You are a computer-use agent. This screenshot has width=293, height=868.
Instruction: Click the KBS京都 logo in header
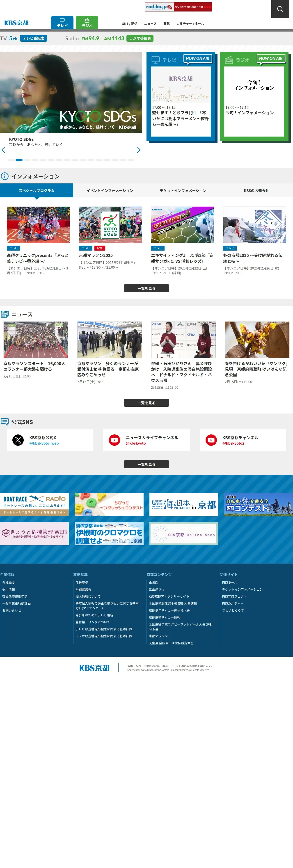tap(16, 23)
